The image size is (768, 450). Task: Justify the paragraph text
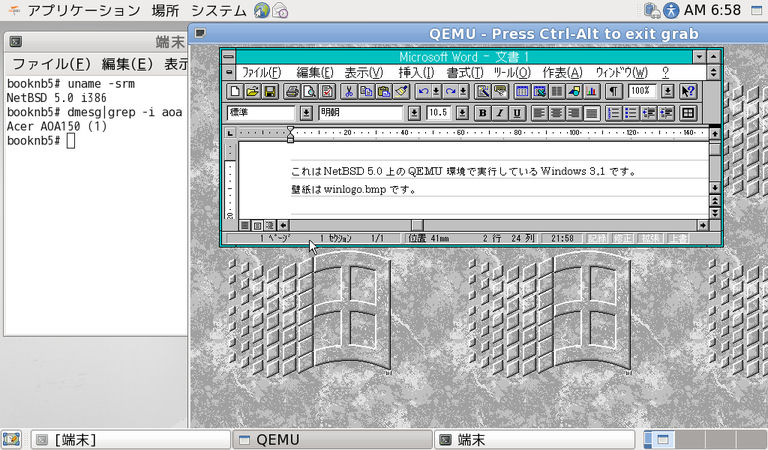[591, 113]
